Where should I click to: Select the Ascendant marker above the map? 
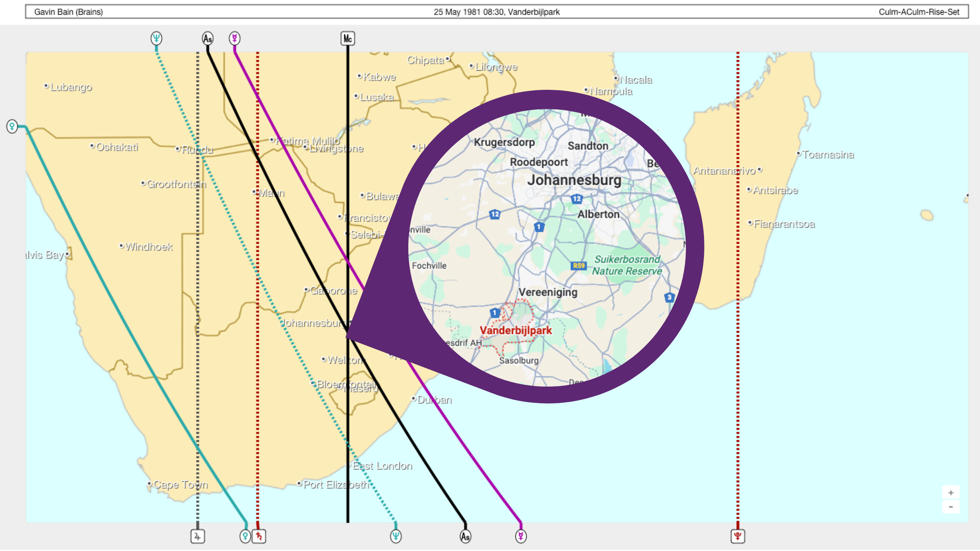(207, 39)
